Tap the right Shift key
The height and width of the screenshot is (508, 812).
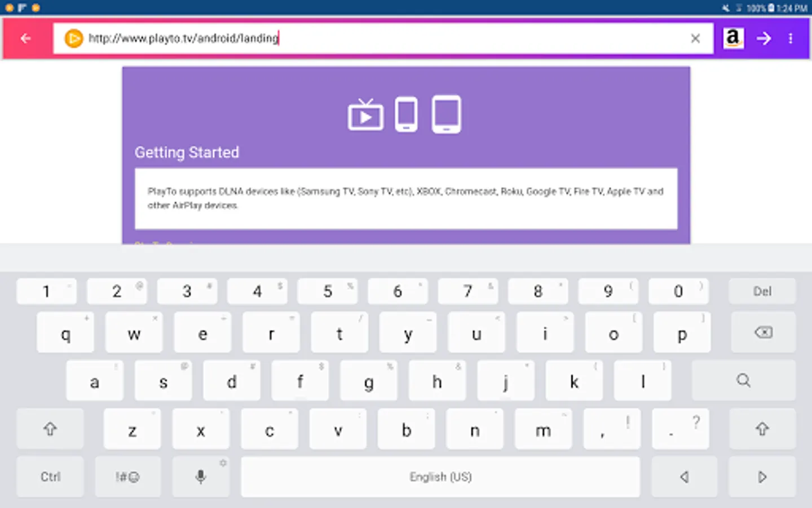pyautogui.click(x=762, y=429)
